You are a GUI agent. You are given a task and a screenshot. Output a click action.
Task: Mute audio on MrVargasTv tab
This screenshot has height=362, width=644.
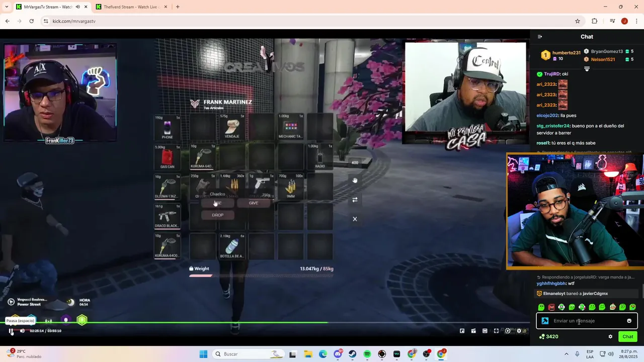(77, 7)
